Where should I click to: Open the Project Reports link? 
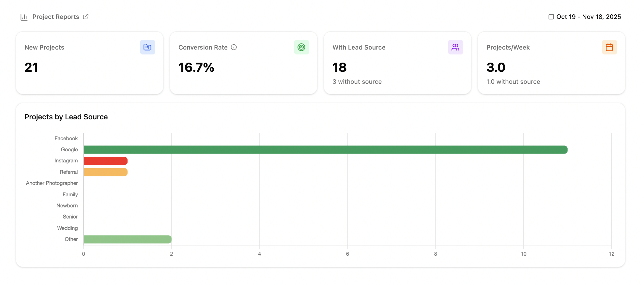(56, 17)
